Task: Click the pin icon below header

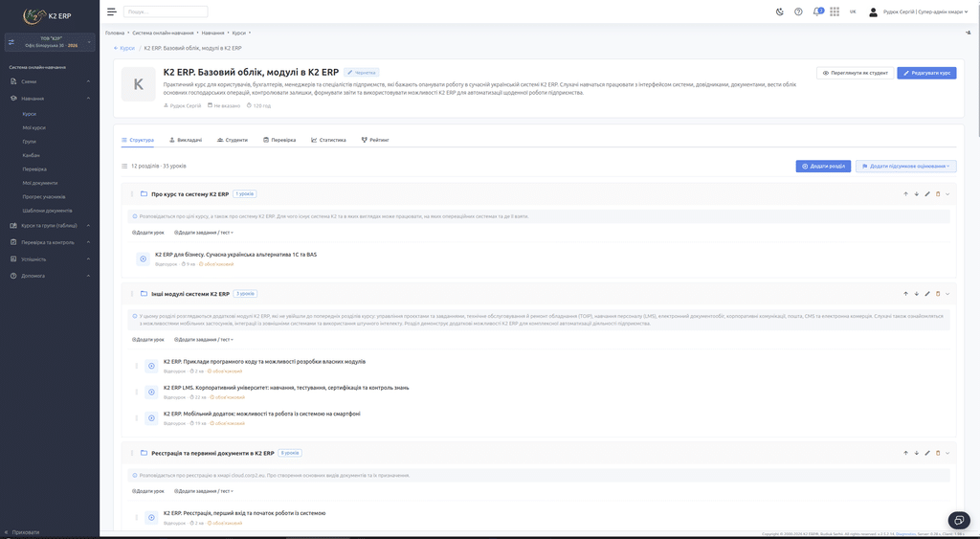Action: (x=969, y=33)
